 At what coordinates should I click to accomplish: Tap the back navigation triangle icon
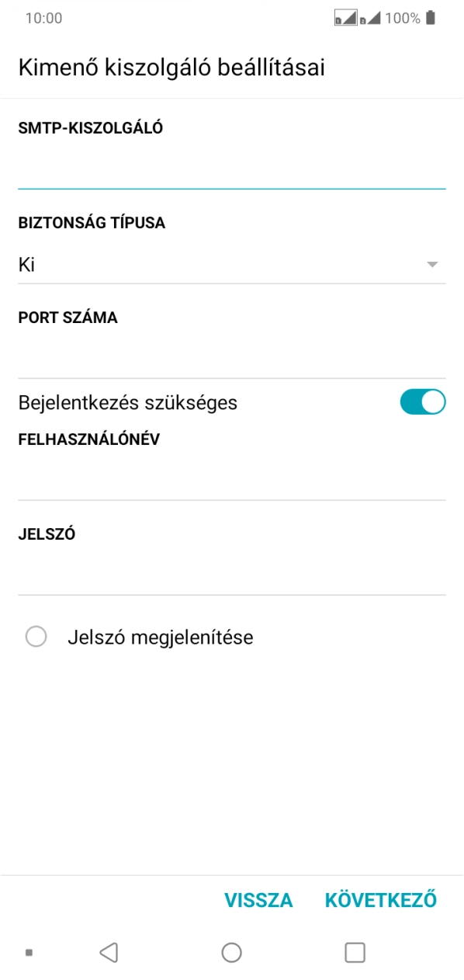pyautogui.click(x=109, y=950)
